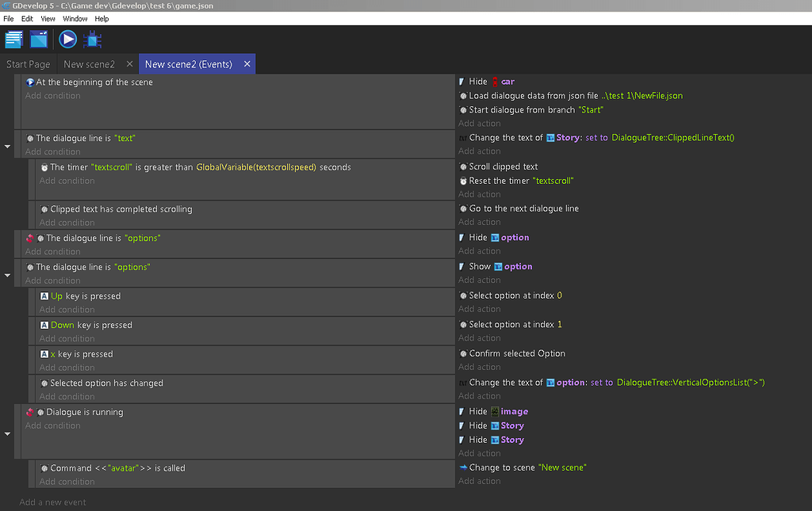Collapse the "text" dialogue line event
Viewport: 812px width, 511px height.
click(7, 145)
